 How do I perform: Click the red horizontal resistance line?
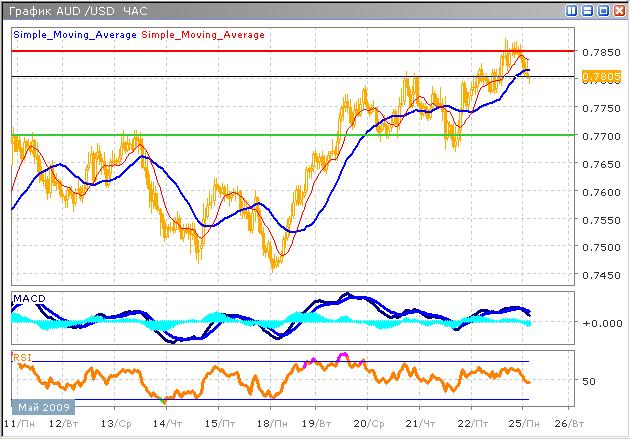(300, 50)
